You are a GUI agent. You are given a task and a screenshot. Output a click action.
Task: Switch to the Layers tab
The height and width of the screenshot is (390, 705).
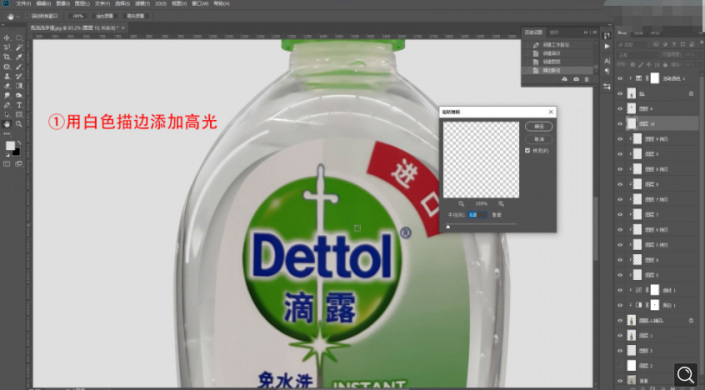point(623,33)
